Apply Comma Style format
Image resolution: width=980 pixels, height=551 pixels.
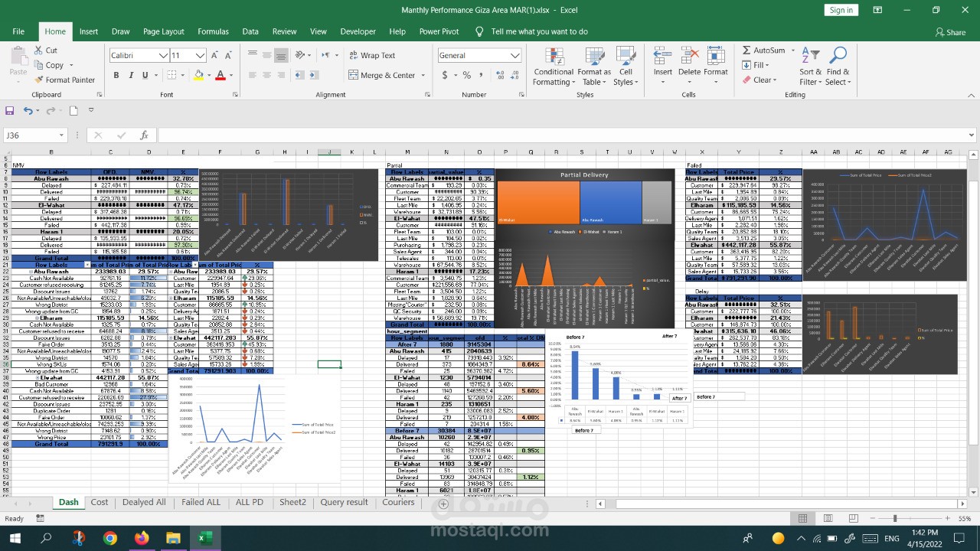[x=482, y=75]
